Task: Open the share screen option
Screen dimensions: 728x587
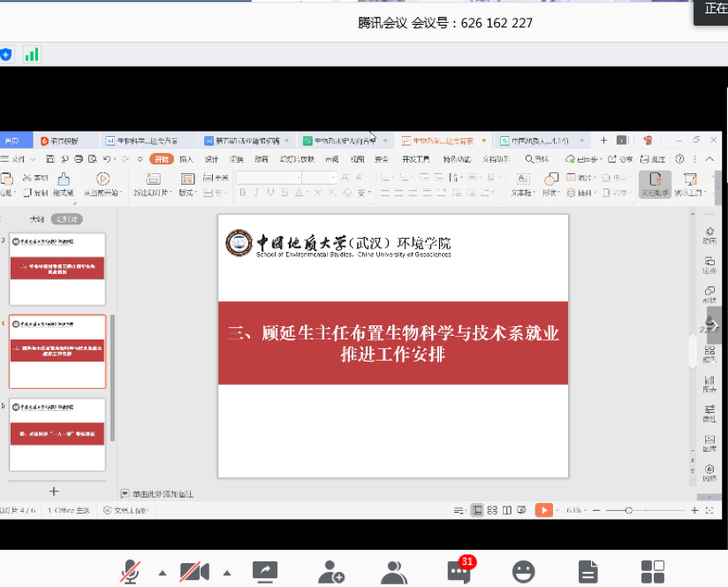Action: pyautogui.click(x=265, y=572)
